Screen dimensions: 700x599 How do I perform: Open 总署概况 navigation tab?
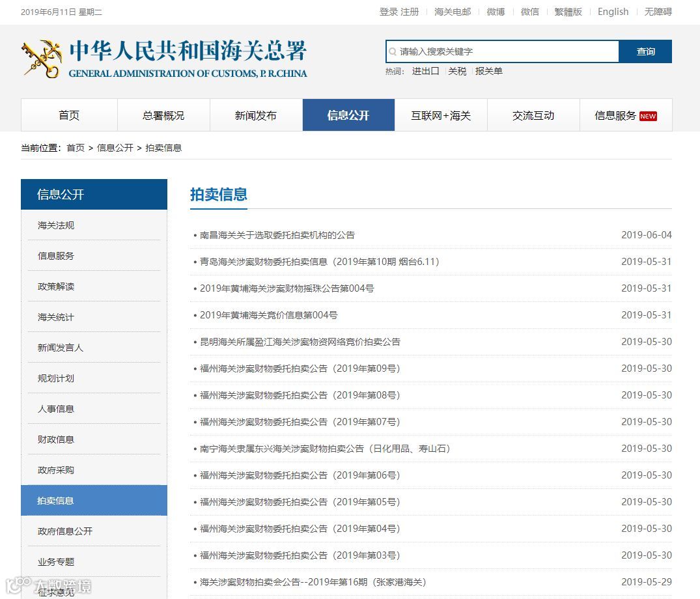163,115
